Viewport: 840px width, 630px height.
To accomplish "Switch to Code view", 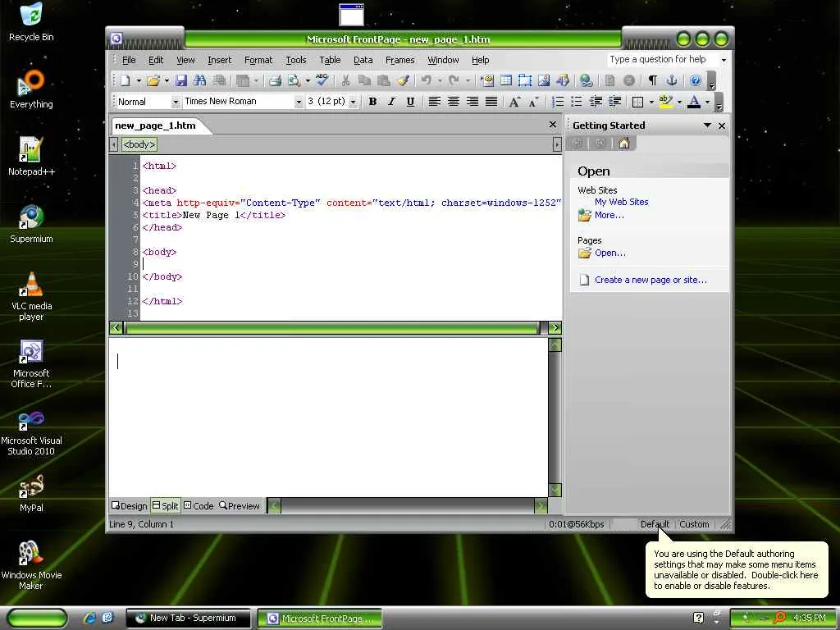I will (x=199, y=505).
